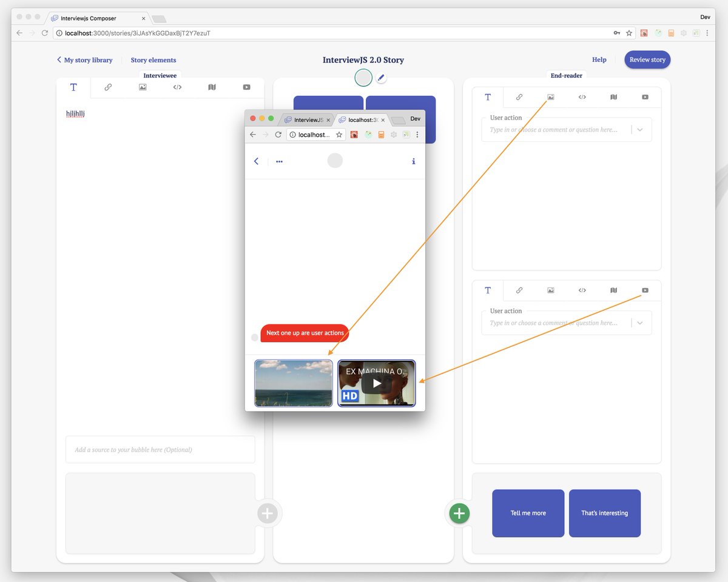Click the back chevron in the preview window
This screenshot has width=728, height=582.
coord(256,161)
